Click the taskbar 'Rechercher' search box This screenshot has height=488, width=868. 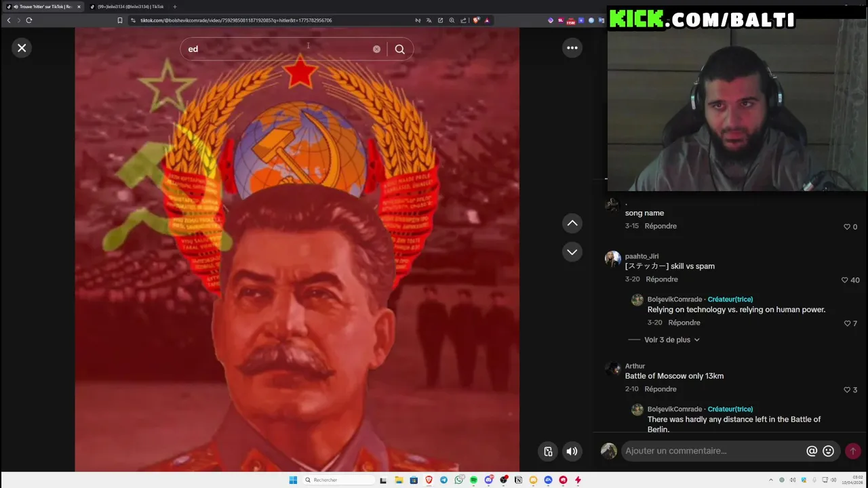(x=339, y=480)
